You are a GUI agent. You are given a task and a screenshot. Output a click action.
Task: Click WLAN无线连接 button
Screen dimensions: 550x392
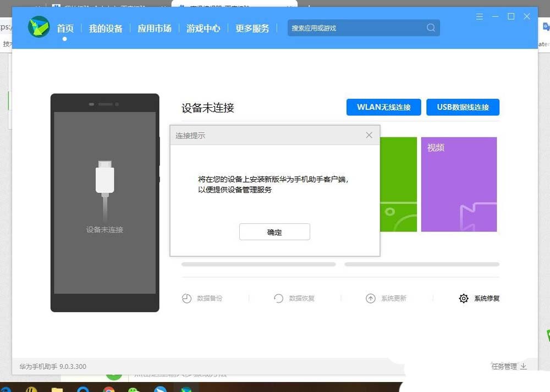point(384,107)
